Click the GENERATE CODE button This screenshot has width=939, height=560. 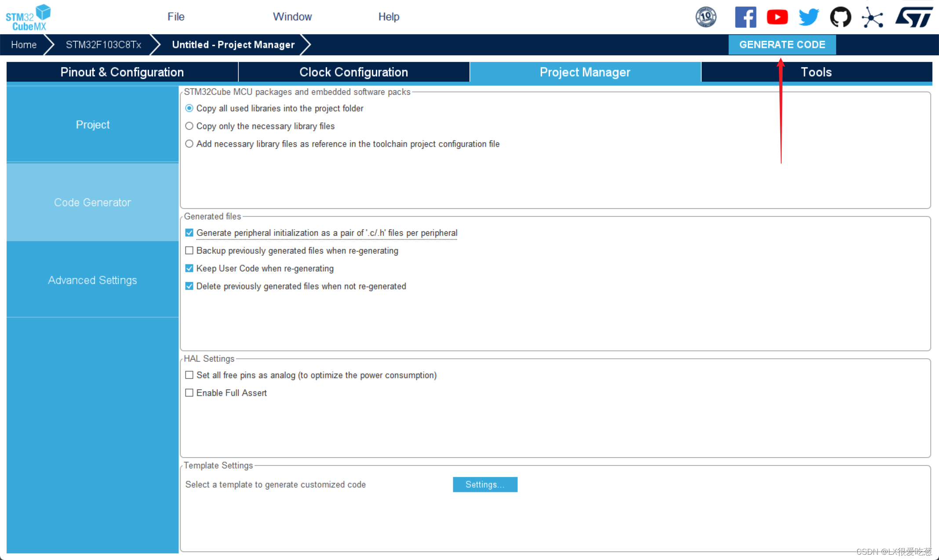782,45
